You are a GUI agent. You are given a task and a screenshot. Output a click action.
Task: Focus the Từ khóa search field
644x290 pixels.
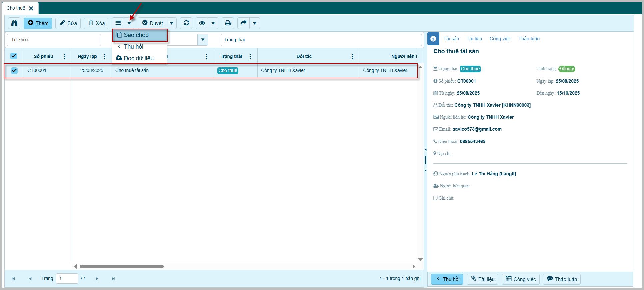pyautogui.click(x=54, y=40)
